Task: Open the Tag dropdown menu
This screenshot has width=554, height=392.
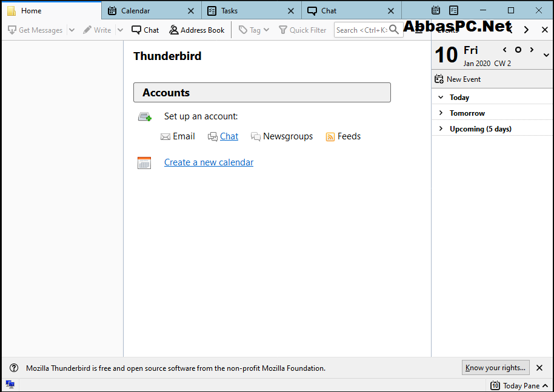Action: click(254, 30)
